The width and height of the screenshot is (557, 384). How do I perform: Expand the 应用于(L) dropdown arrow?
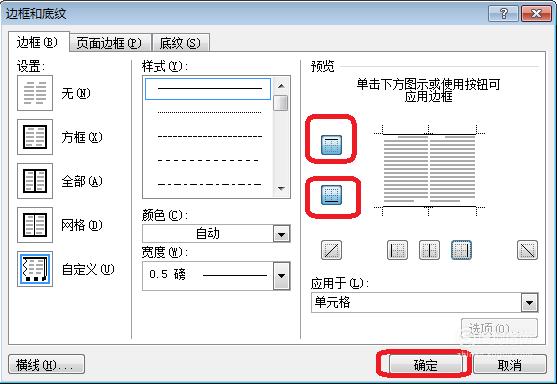529,303
